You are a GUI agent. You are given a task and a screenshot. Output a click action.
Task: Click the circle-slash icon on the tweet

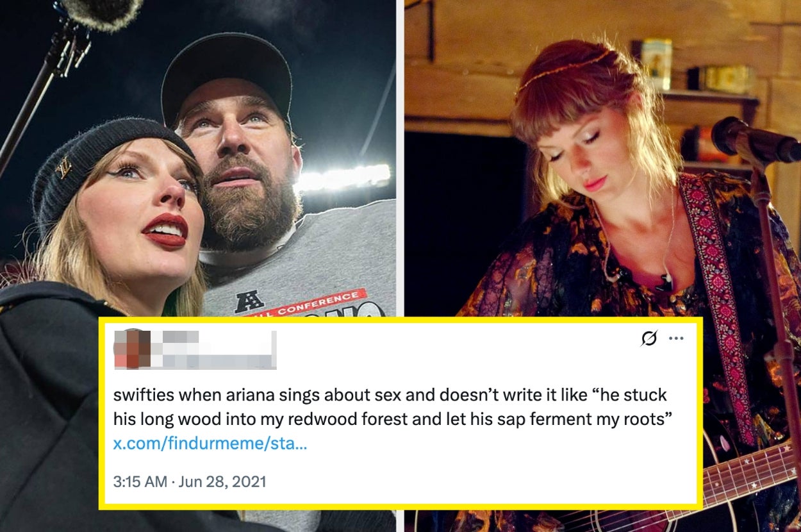click(649, 338)
